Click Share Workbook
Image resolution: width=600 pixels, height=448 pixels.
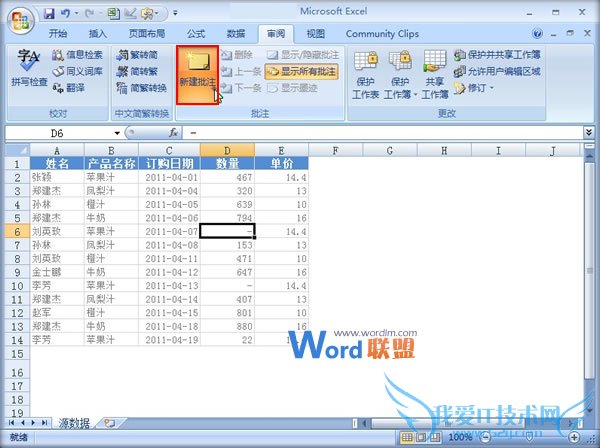click(x=435, y=75)
